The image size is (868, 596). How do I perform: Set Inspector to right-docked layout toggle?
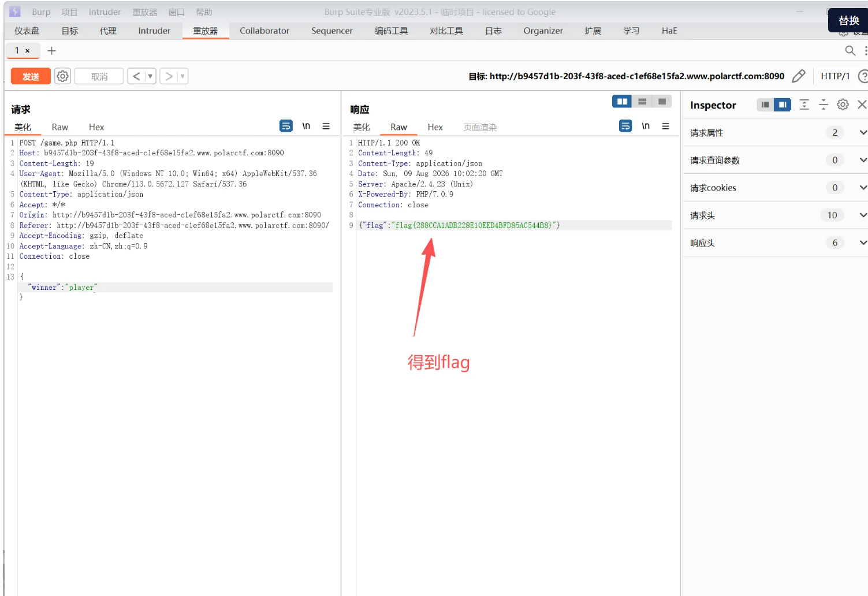(783, 105)
